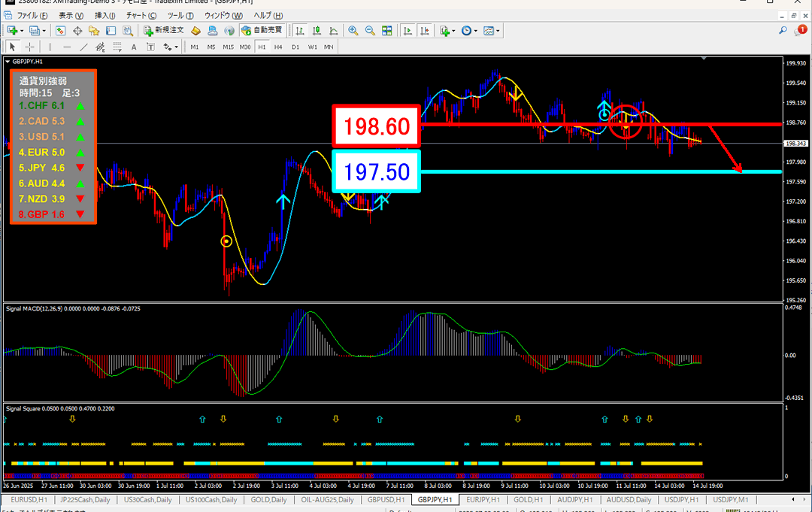Switch to Line Chart display

tap(334, 31)
